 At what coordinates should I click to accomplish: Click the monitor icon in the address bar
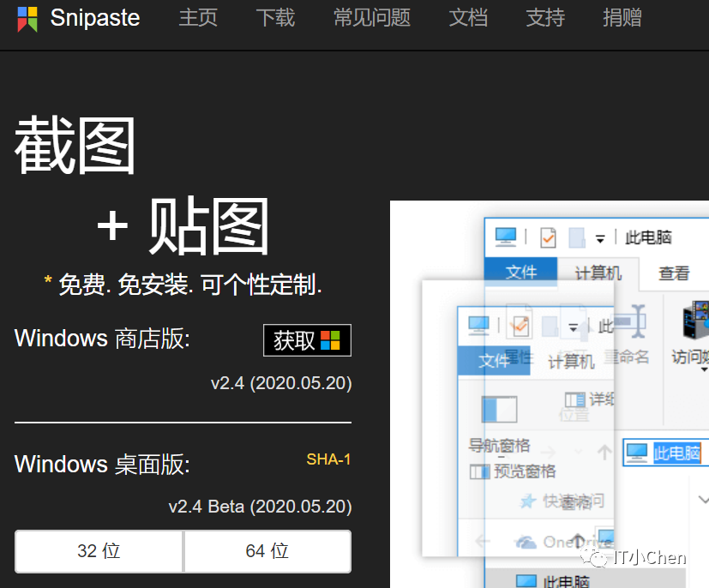637,453
